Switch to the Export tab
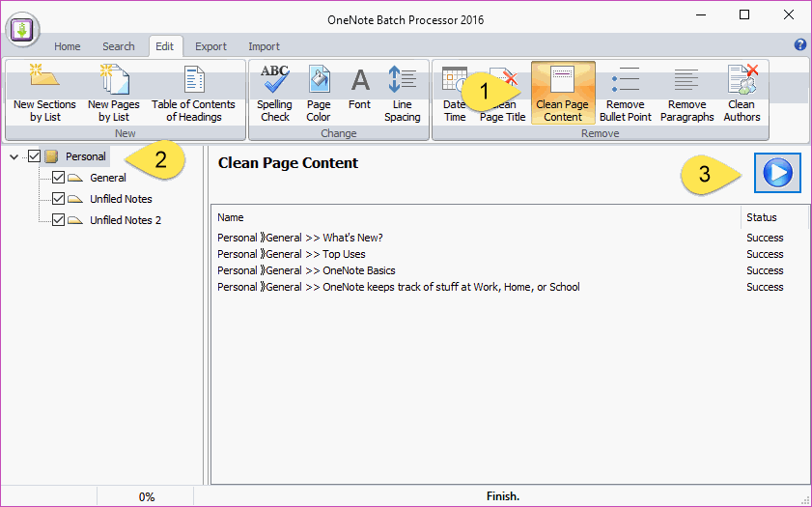 pos(210,46)
